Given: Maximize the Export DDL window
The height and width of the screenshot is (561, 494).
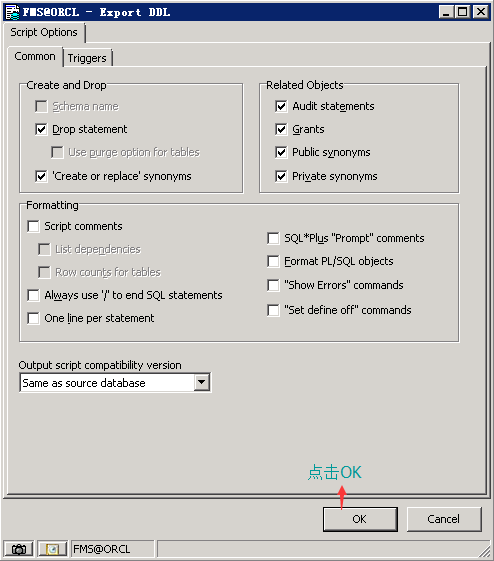Looking at the screenshot, I should (463, 12).
